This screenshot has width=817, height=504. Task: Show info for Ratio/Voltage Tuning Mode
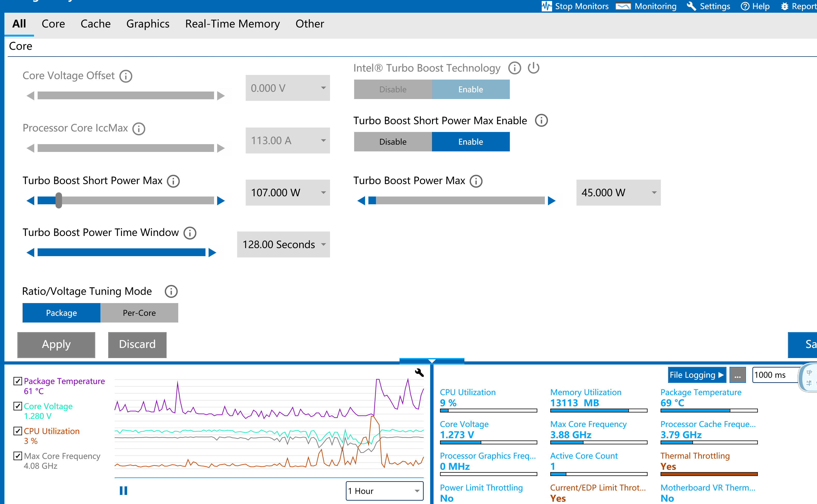pyautogui.click(x=171, y=292)
